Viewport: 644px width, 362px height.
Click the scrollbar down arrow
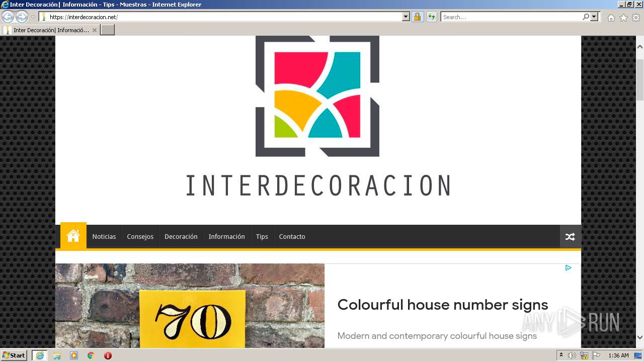[640, 337]
